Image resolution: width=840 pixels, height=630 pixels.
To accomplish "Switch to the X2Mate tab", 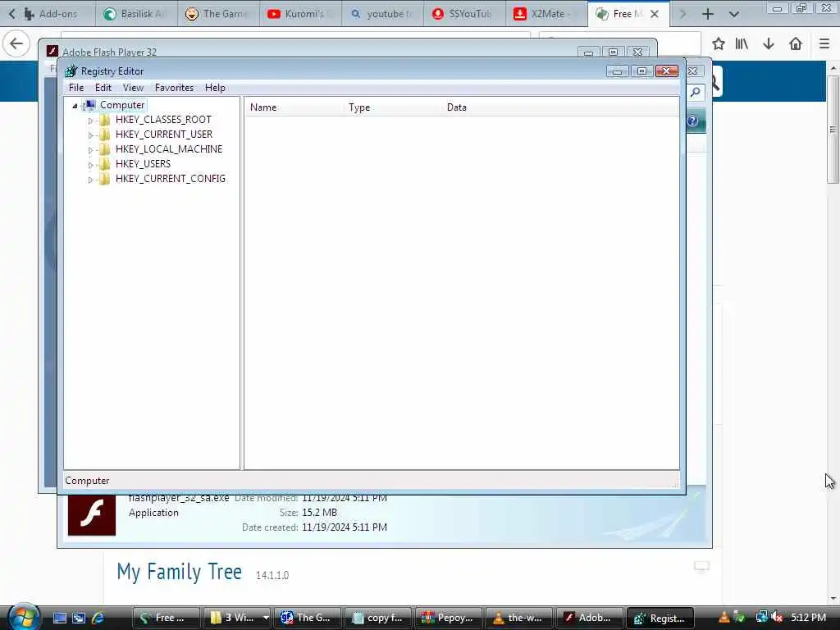I will [546, 14].
